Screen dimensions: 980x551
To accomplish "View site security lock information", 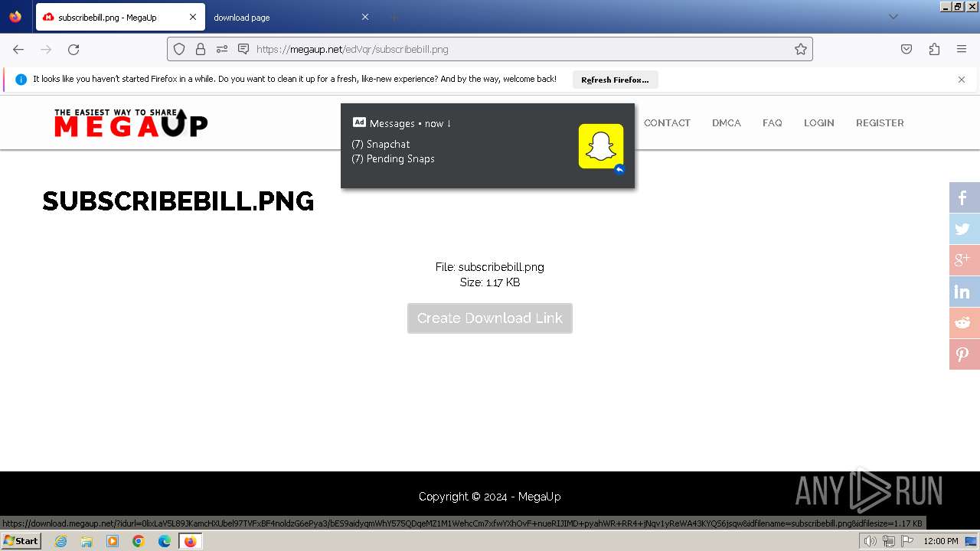I will click(201, 49).
